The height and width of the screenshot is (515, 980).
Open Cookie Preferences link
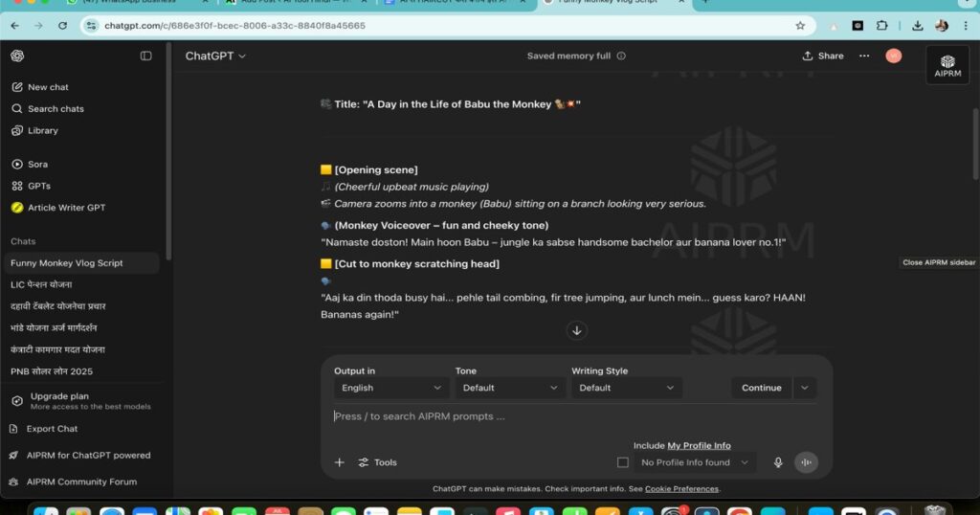point(681,489)
